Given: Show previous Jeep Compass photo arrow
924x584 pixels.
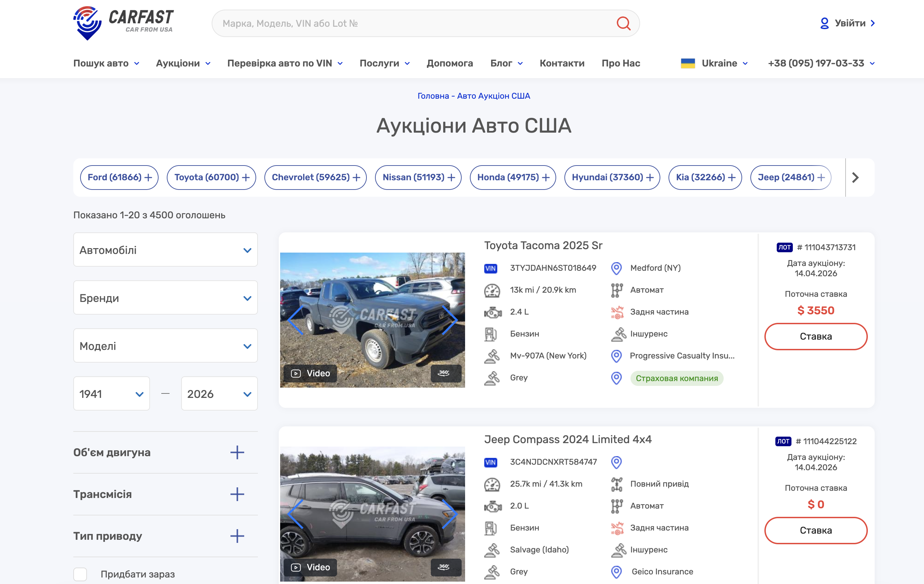Looking at the screenshot, I should point(296,514).
